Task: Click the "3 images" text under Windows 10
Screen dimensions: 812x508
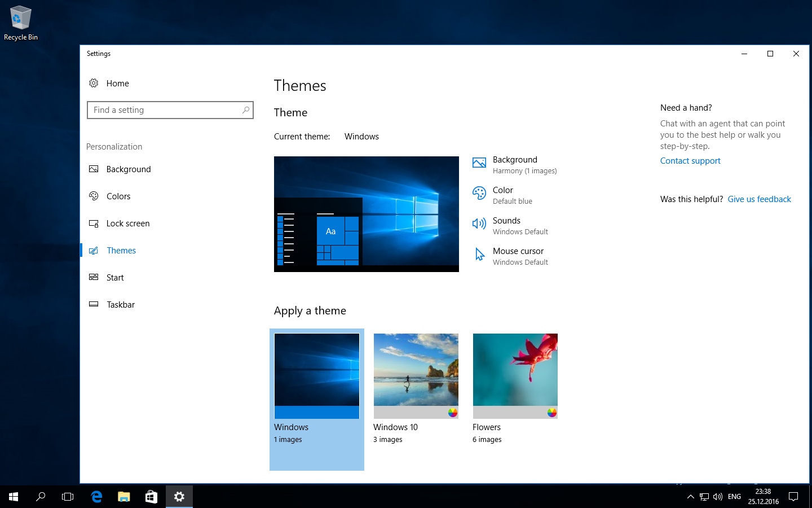Action: (x=388, y=440)
